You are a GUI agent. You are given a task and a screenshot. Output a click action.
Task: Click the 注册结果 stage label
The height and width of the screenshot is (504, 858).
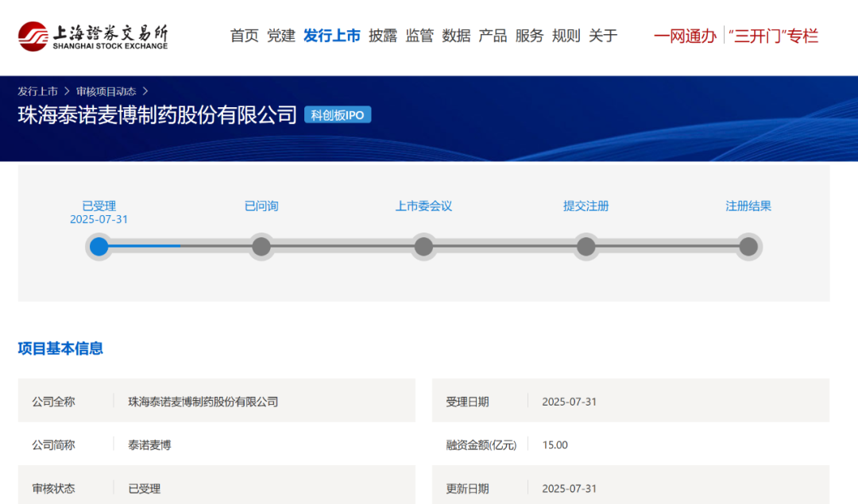pyautogui.click(x=748, y=206)
